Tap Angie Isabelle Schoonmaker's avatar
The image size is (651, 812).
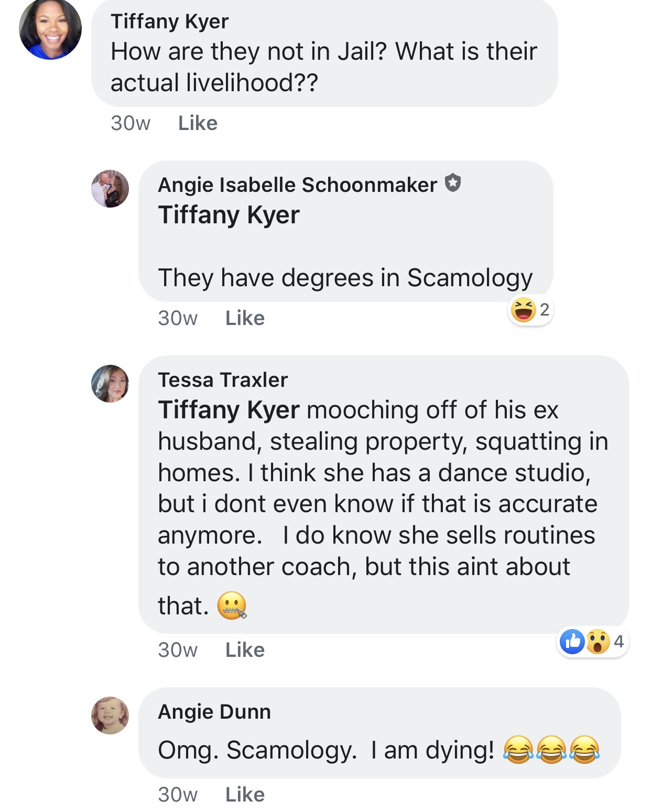[x=110, y=189]
